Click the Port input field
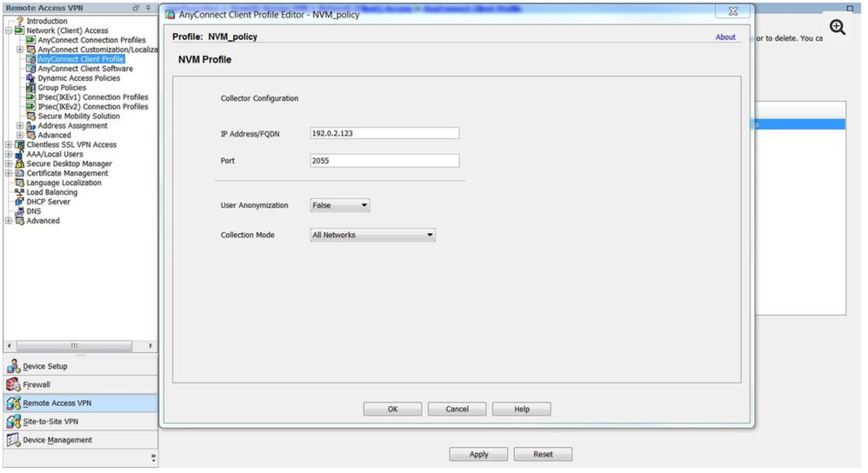Viewport: 868px width, 473px height. tap(384, 161)
